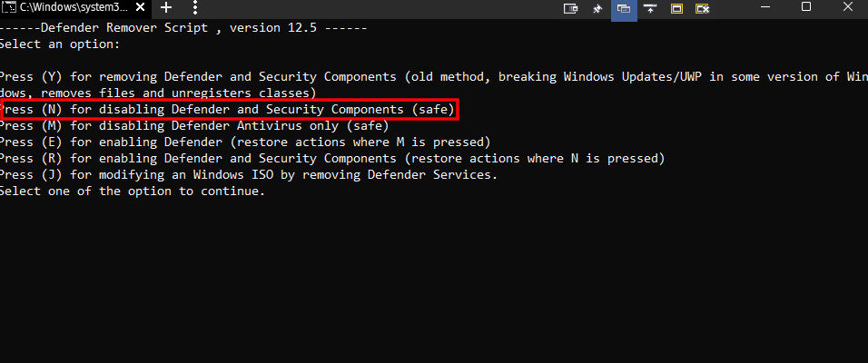Minimize the terminal window
This screenshot has width=868, height=363.
766,7
